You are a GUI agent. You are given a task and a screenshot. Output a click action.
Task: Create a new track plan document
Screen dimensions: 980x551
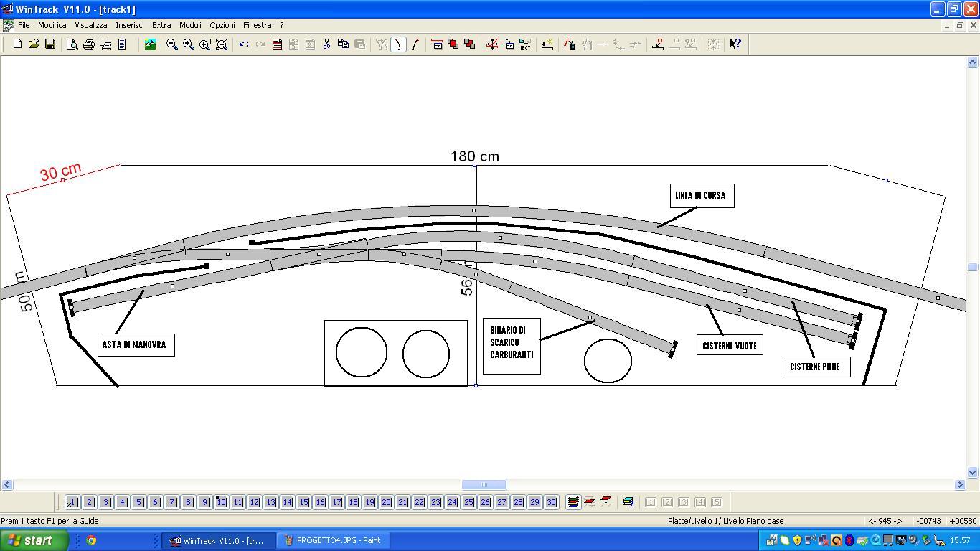(x=17, y=44)
